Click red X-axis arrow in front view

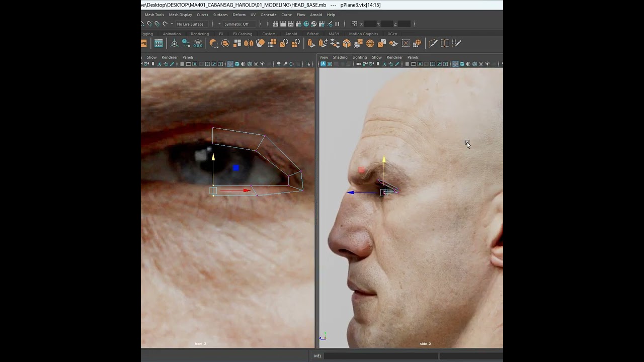point(247,191)
